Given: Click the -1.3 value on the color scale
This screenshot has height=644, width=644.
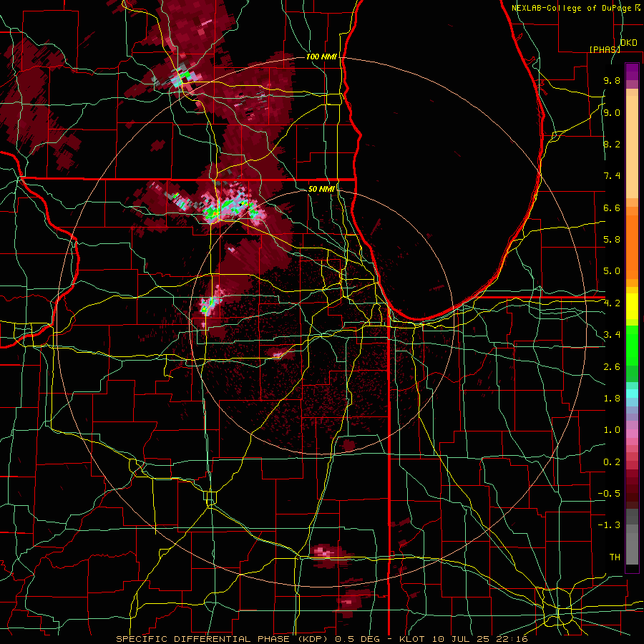Looking at the screenshot, I should tap(609, 525).
